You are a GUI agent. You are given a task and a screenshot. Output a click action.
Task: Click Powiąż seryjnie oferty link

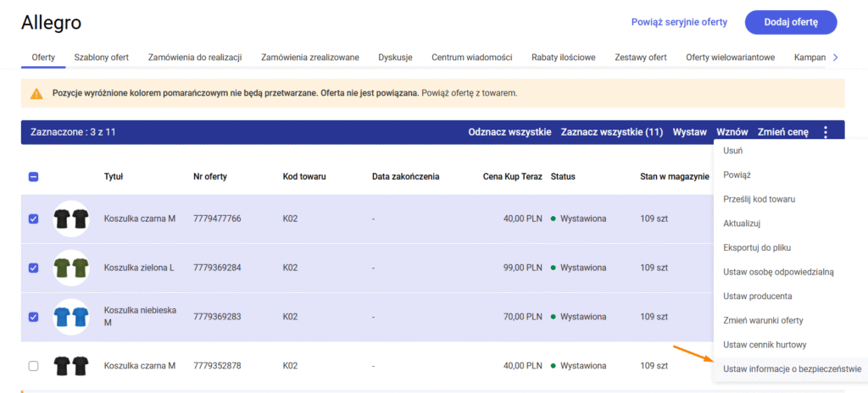tap(679, 22)
